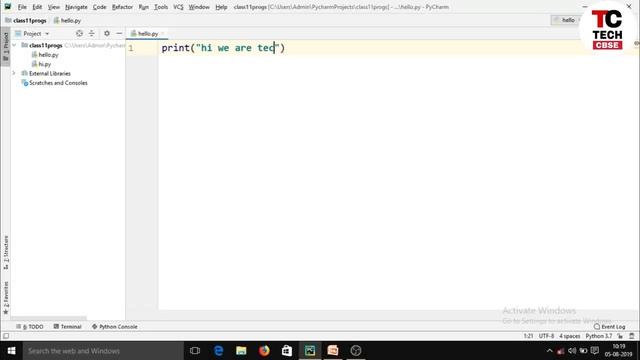Click line number 1 in the gutter

click(131, 48)
